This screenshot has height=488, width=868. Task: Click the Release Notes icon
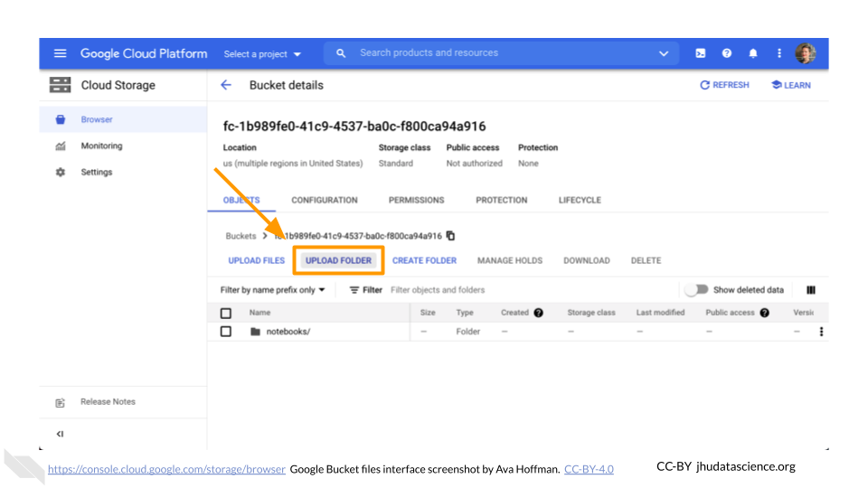(61, 402)
